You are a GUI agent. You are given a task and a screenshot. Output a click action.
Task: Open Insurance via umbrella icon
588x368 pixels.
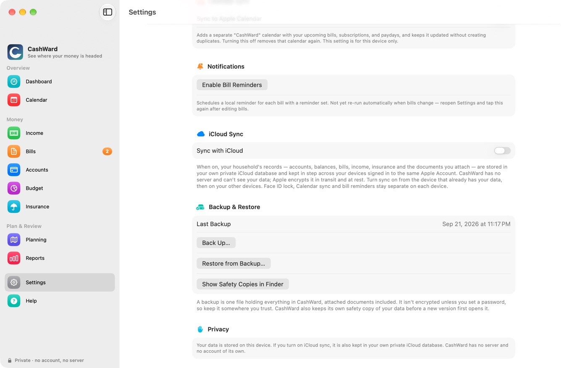[14, 207]
